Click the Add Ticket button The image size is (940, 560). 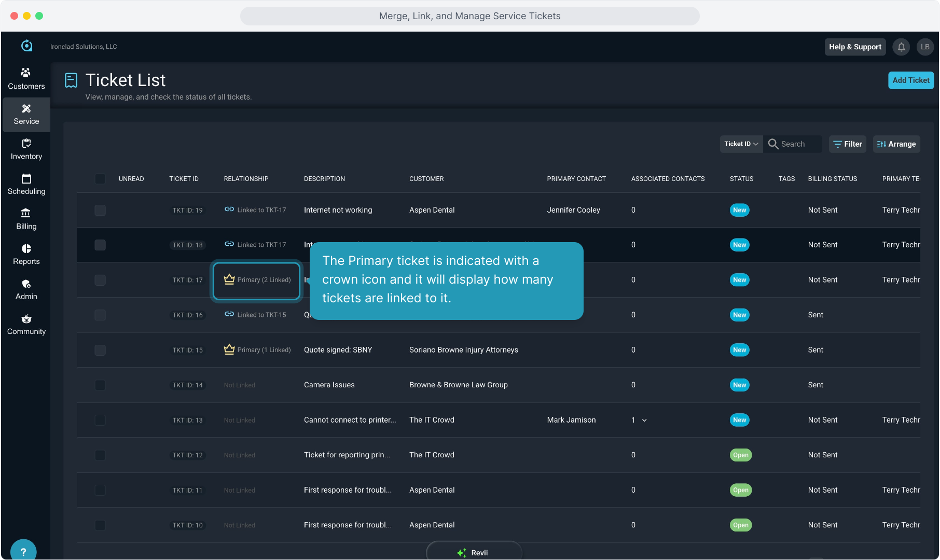pos(910,80)
